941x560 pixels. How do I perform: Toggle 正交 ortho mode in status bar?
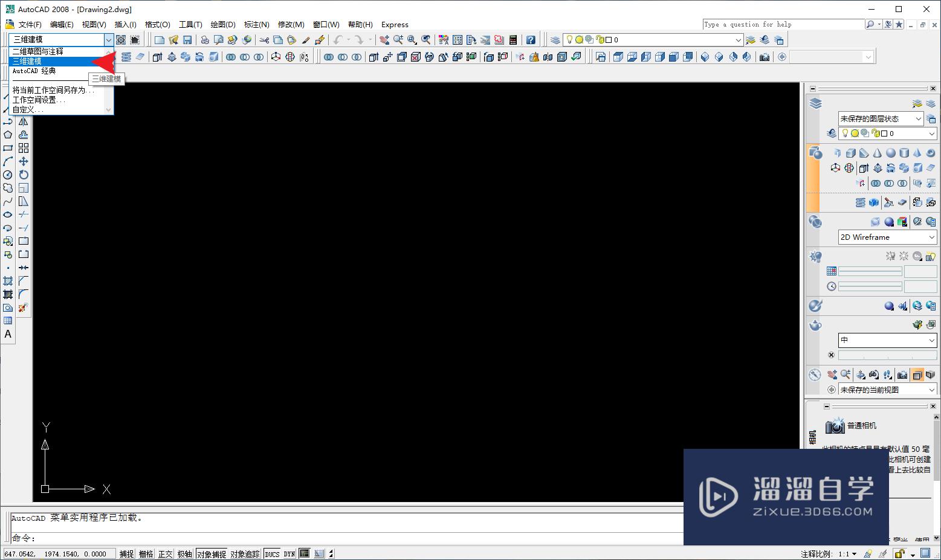pos(166,554)
